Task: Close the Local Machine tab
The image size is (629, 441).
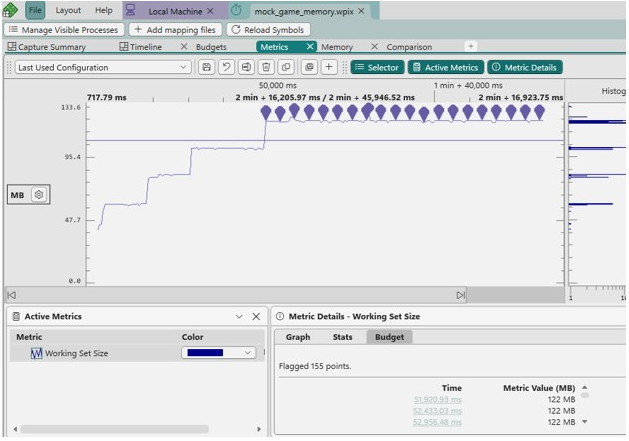Action: point(210,11)
